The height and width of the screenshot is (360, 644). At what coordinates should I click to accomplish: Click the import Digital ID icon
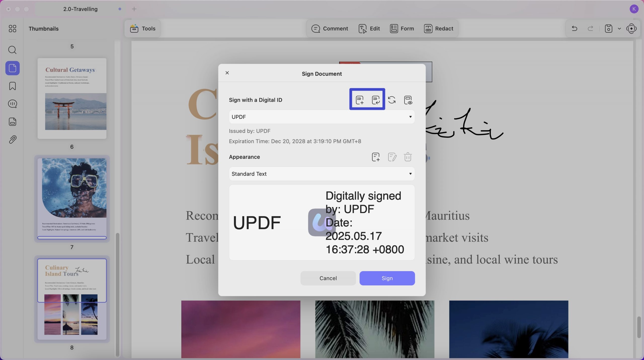(x=376, y=100)
